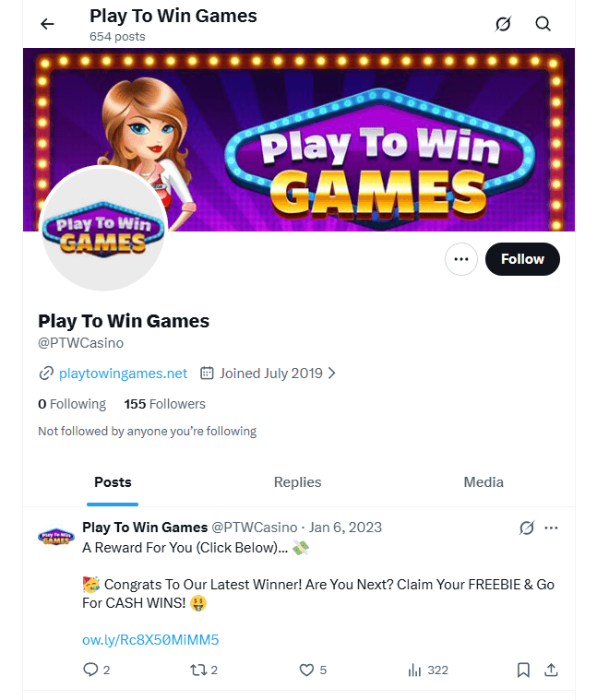Share the post using the share icon
The height and width of the screenshot is (700, 597).
click(551, 670)
